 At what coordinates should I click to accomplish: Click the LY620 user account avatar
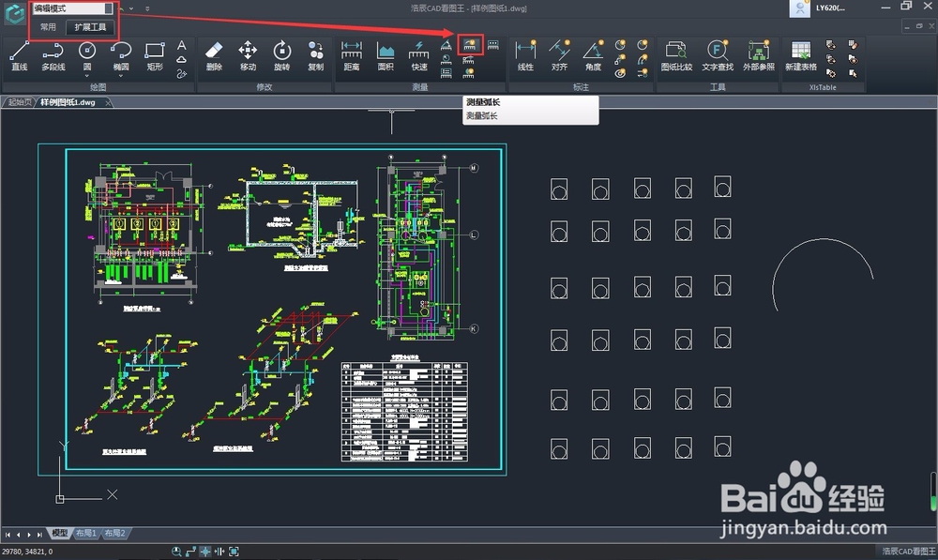click(x=800, y=8)
